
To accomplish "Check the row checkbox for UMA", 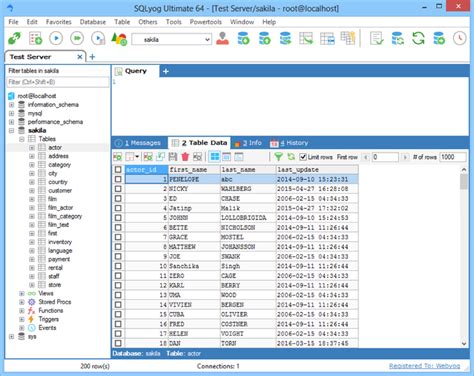I will coord(118,295).
